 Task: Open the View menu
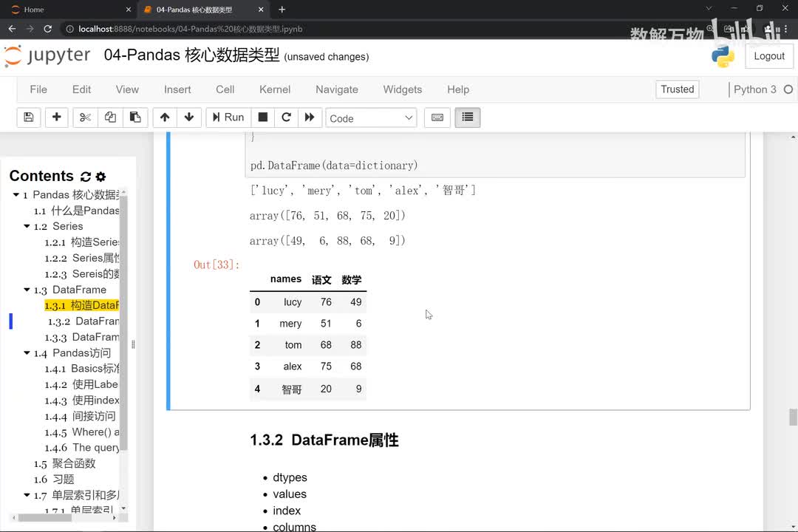127,89
